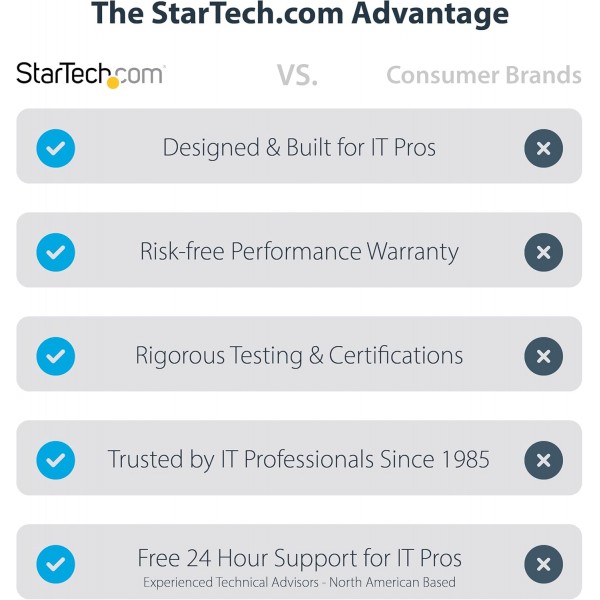Click the StarTech.com logo

pos(91,75)
